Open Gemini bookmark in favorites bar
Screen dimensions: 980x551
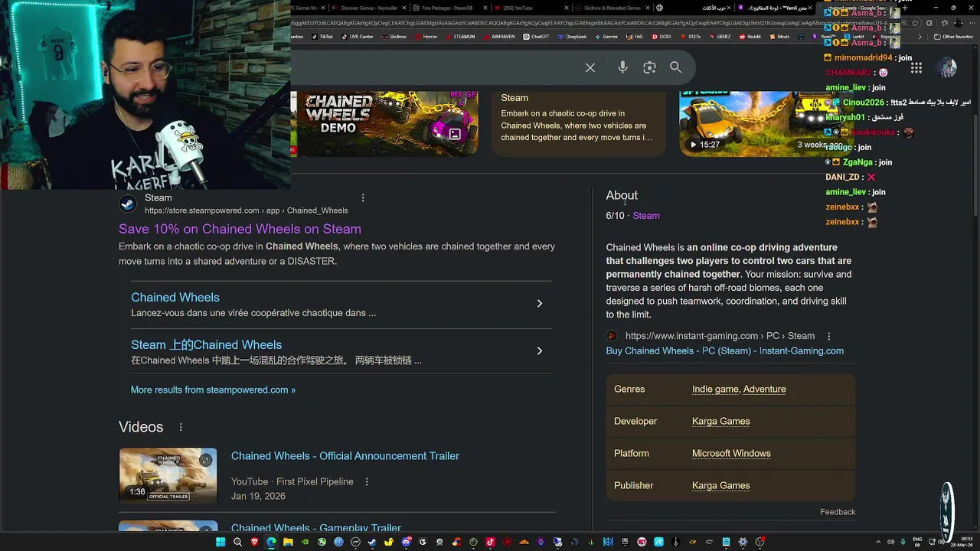coord(606,37)
